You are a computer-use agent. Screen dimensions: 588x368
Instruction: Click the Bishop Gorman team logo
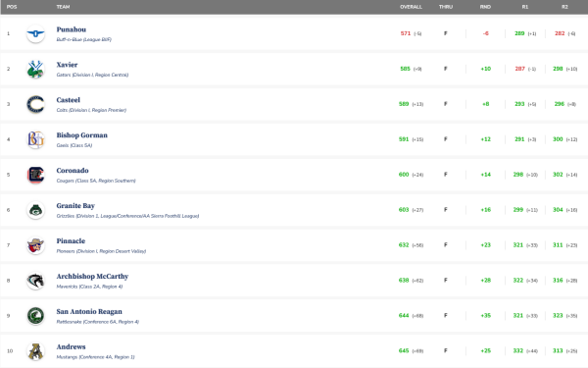(35, 139)
